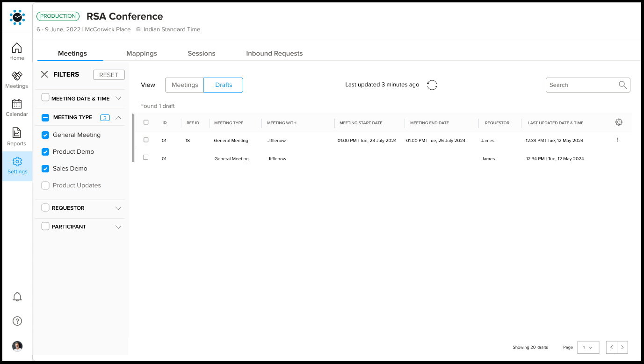
Task: Click the Showing 20 drafts text
Action: coord(530,347)
